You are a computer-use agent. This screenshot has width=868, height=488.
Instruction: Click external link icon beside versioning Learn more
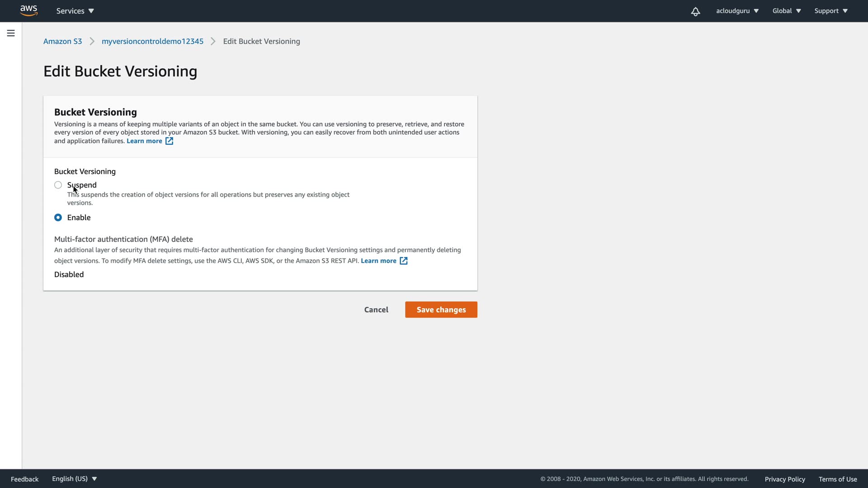(x=169, y=141)
